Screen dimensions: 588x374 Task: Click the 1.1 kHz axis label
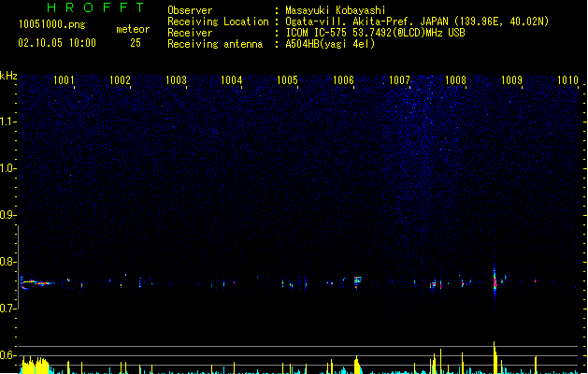[7, 122]
